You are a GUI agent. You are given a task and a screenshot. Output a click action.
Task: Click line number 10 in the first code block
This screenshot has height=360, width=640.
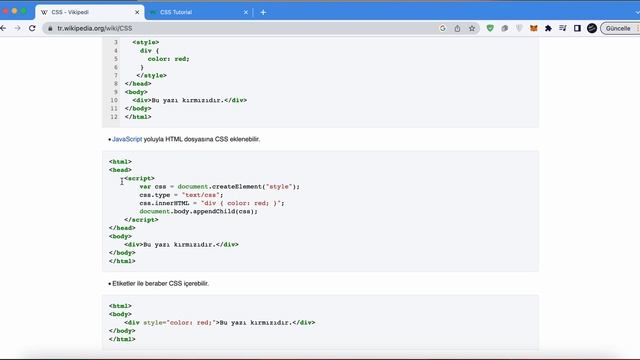(x=114, y=100)
